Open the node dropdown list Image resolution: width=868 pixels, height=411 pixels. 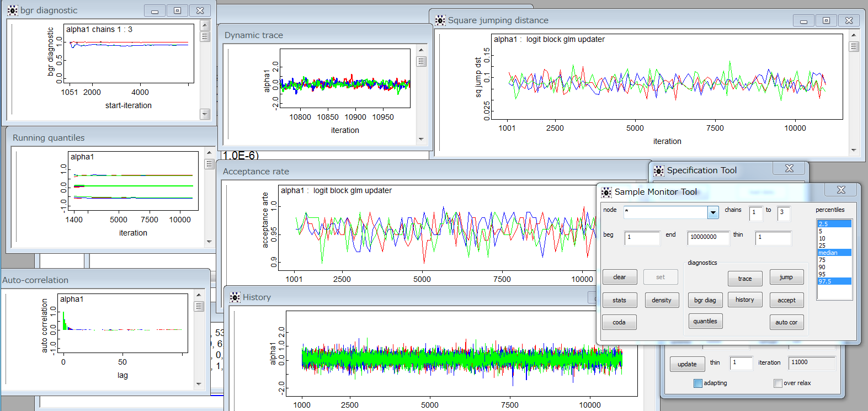[x=713, y=212]
